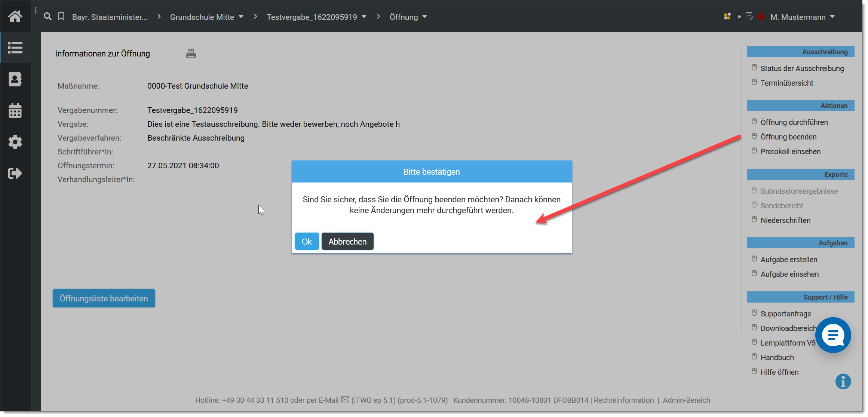Click the blue info circle icon
Viewport: 868px width, 417px height.
coord(843,381)
